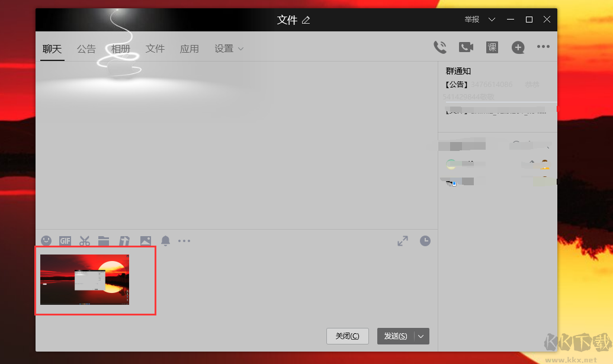
Task: Open the 发送 button dropdown arrow
Action: tap(421, 336)
